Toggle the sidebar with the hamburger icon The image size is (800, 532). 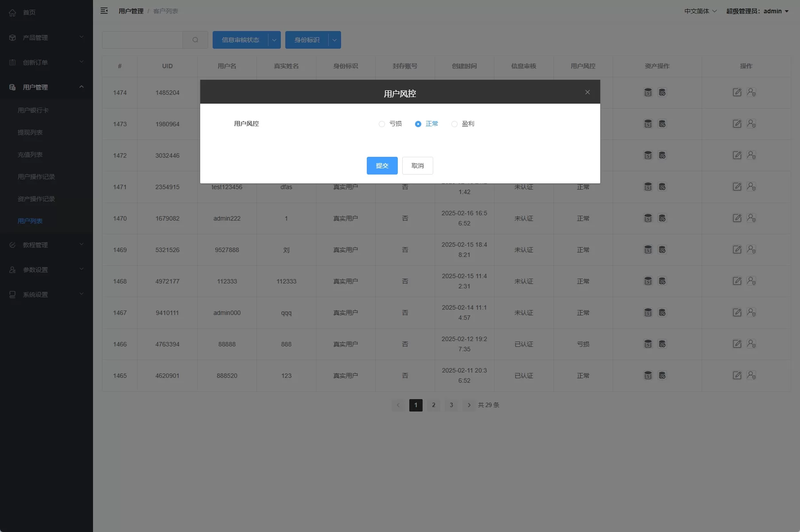point(104,11)
